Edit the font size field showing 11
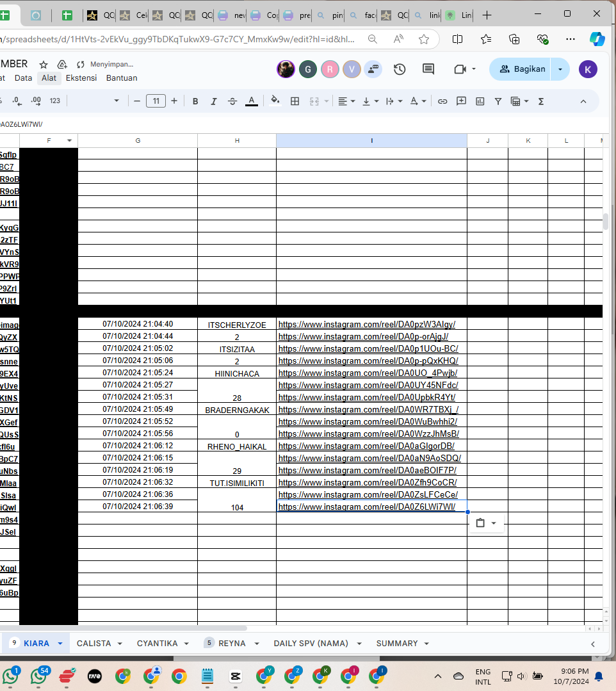Viewport: 616px width, 691px height. pyautogui.click(x=156, y=101)
